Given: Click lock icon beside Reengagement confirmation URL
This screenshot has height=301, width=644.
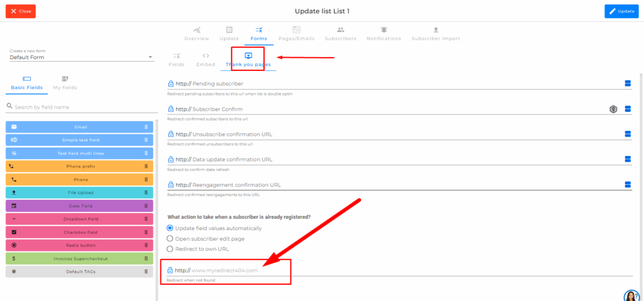Looking at the screenshot, I should [x=170, y=185].
